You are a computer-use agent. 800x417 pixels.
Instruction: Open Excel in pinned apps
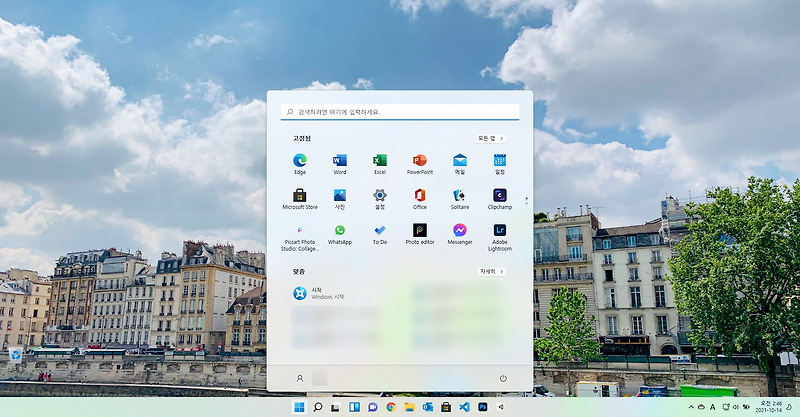(x=380, y=164)
